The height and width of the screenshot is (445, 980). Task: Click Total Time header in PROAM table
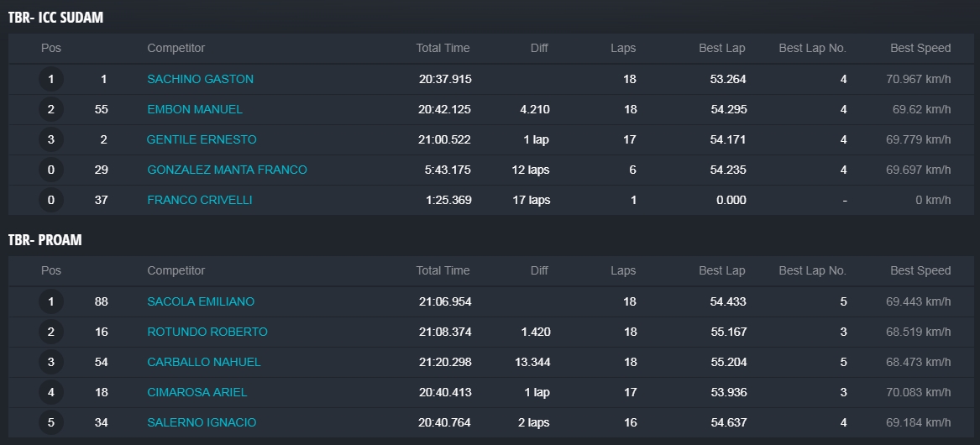pos(443,270)
